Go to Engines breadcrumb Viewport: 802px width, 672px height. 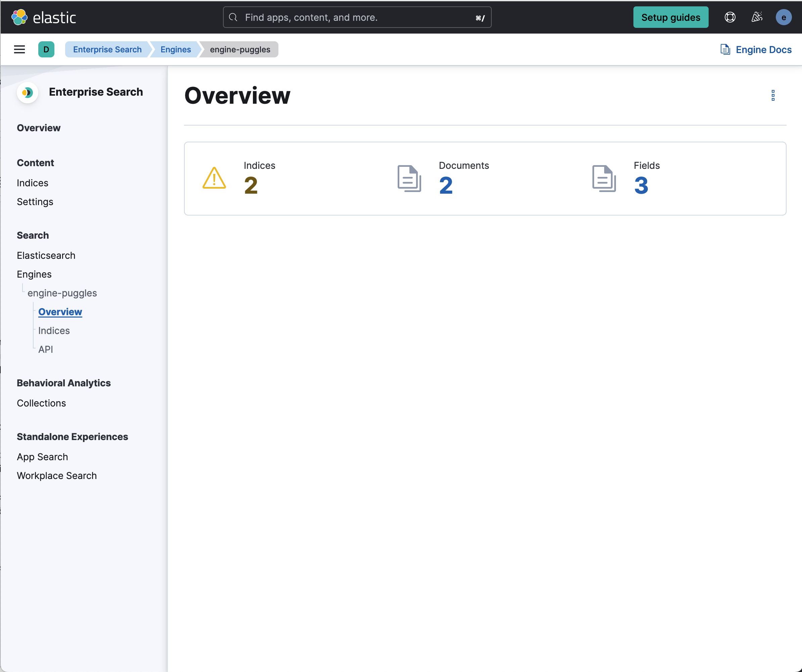tap(176, 50)
